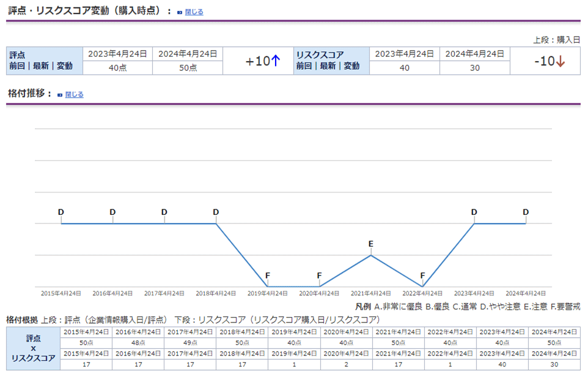Click 50点 under 2018年4月24日 in rating basis table

coord(242,343)
